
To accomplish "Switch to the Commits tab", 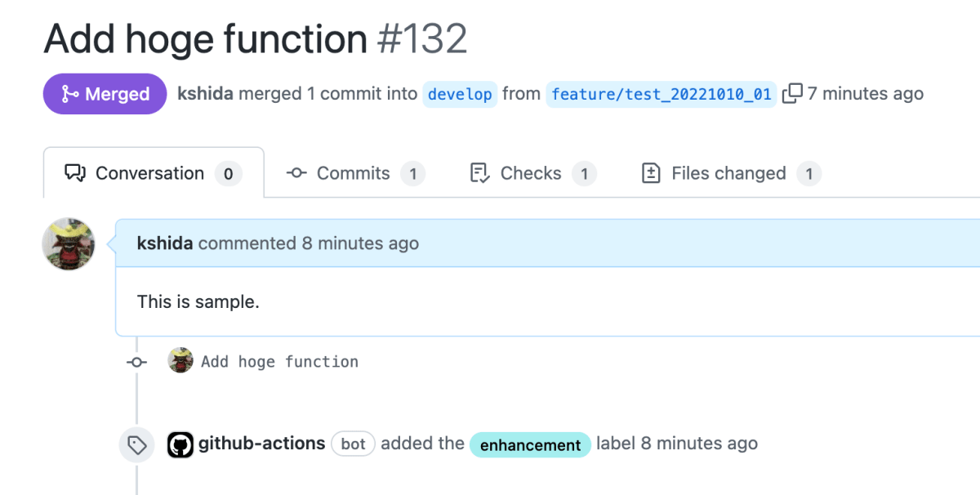I will coord(355,173).
